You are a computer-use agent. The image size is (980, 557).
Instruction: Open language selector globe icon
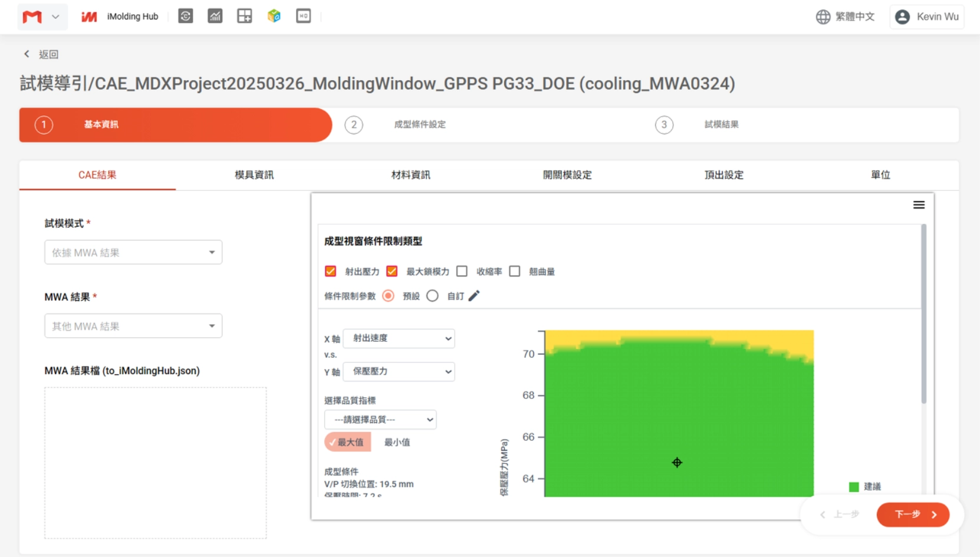(x=823, y=17)
